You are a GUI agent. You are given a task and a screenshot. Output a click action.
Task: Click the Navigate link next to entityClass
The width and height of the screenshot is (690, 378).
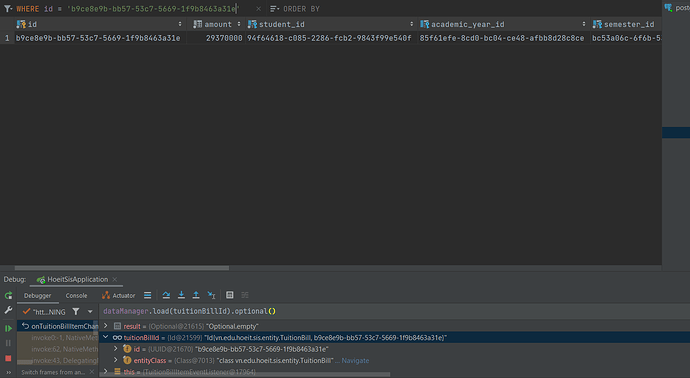(x=355, y=360)
